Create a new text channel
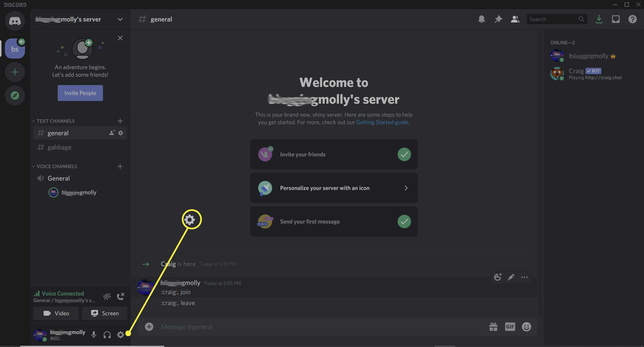The image size is (644, 347). 120,121
